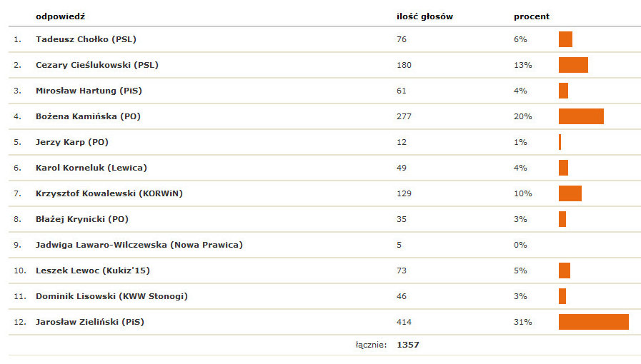The height and width of the screenshot is (364, 641).
Task: Click Mirosław Hartung (PiS) entry
Action: (x=89, y=91)
